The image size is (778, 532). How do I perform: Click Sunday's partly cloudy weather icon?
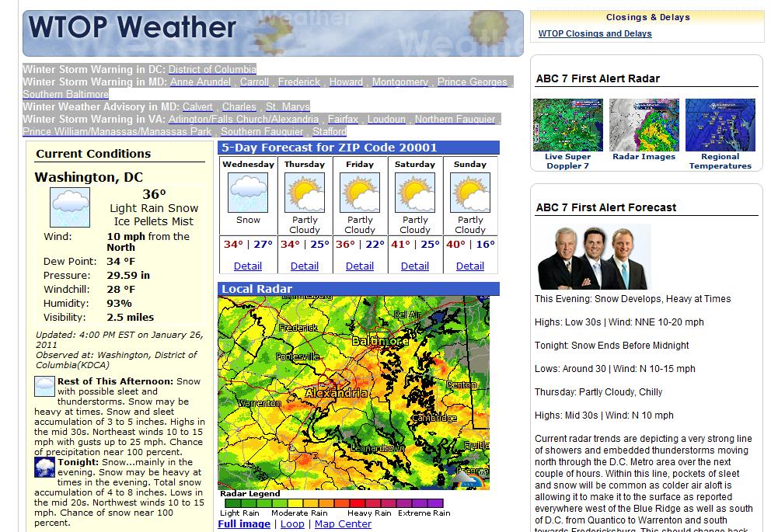pos(469,193)
